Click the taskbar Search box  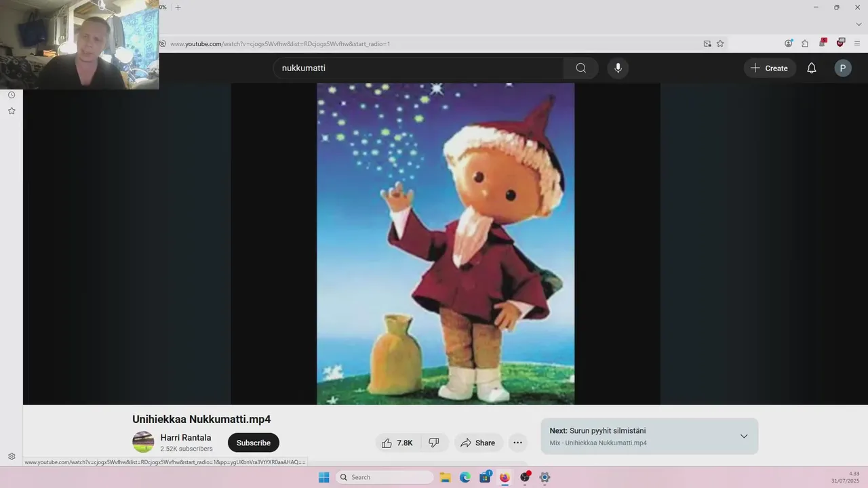pyautogui.click(x=384, y=477)
